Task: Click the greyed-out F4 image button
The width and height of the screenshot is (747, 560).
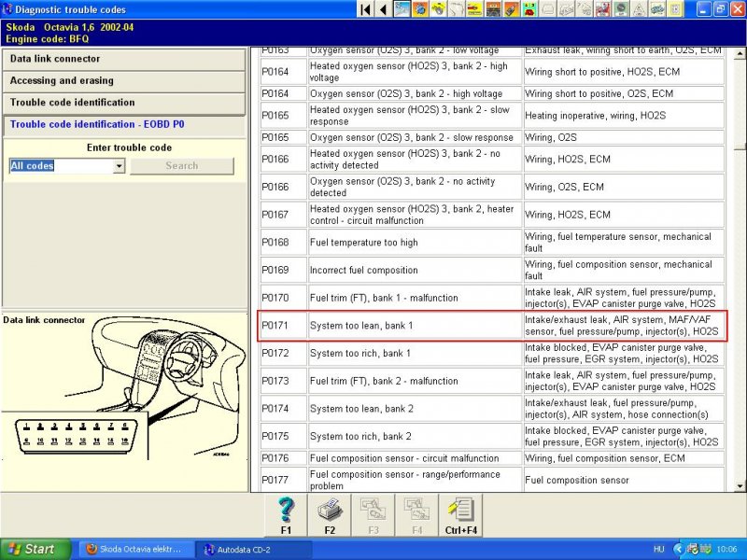Action: (x=416, y=516)
